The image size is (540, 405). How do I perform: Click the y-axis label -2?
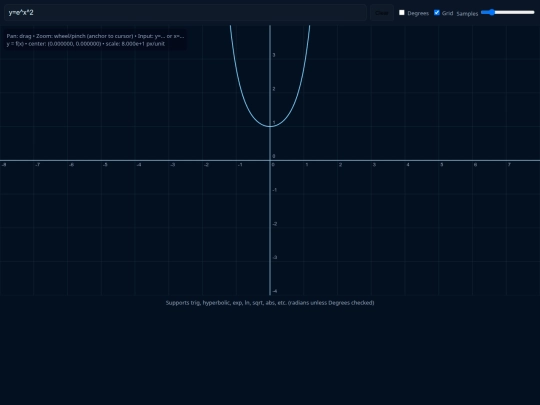274,224
